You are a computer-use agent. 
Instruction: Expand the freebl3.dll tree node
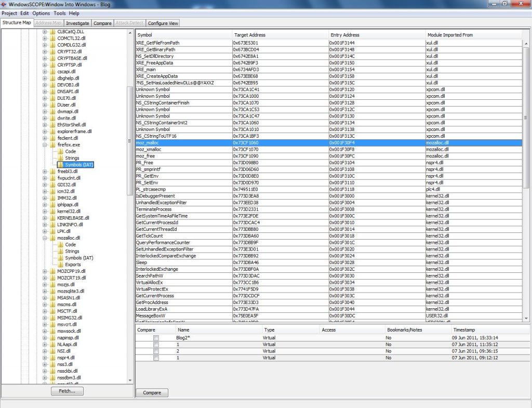coord(45,172)
